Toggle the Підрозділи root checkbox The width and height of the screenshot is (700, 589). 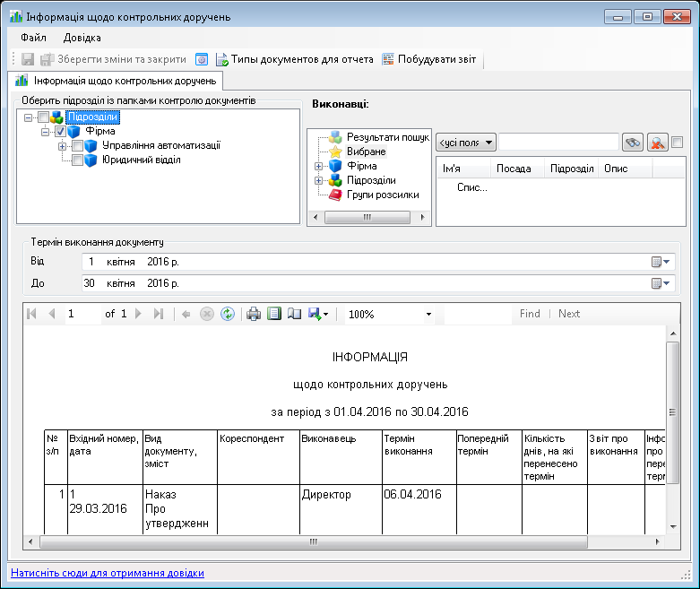[x=43, y=117]
